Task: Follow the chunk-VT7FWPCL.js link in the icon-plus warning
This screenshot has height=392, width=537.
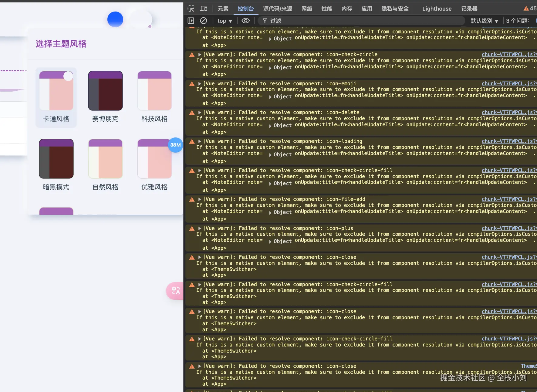Action: [509, 228]
